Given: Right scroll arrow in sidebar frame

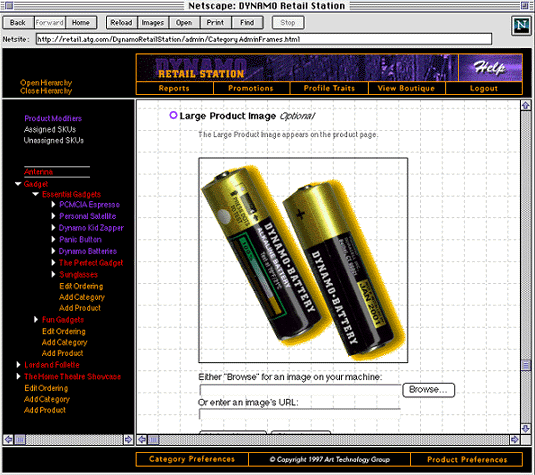Looking at the screenshot, I should (128, 439).
